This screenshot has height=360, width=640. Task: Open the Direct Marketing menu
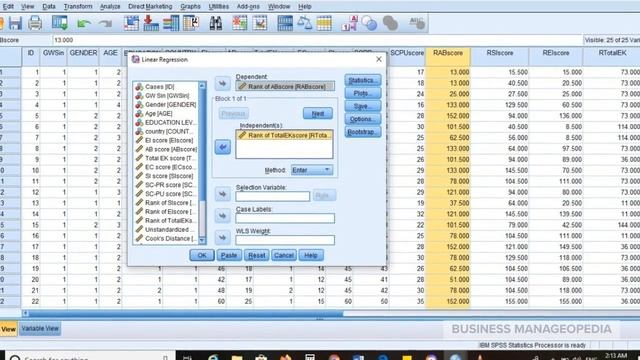[150, 7]
